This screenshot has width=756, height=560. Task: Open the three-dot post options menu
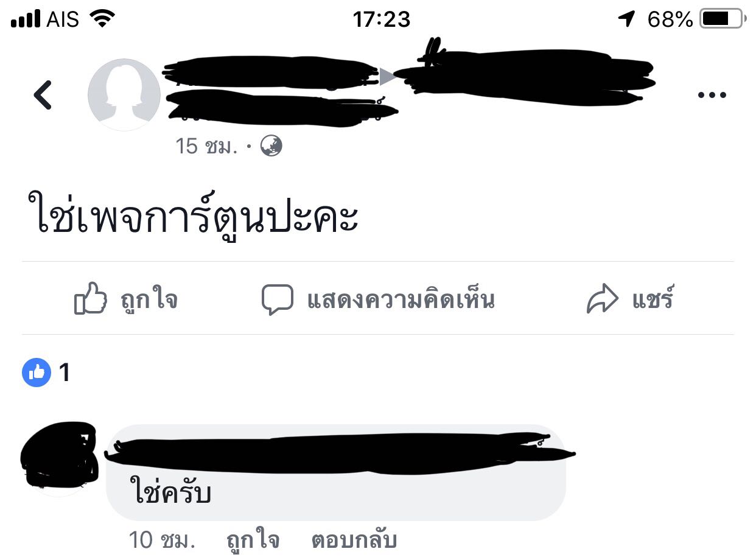(x=712, y=95)
